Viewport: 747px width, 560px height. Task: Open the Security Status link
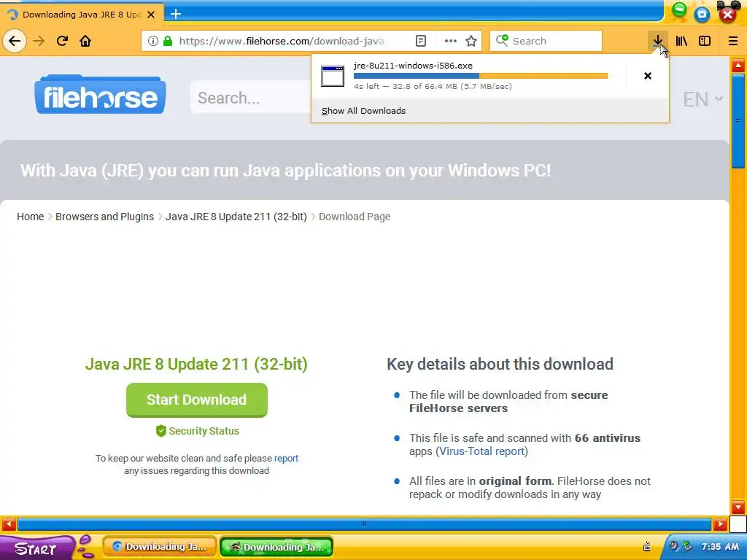click(x=204, y=431)
